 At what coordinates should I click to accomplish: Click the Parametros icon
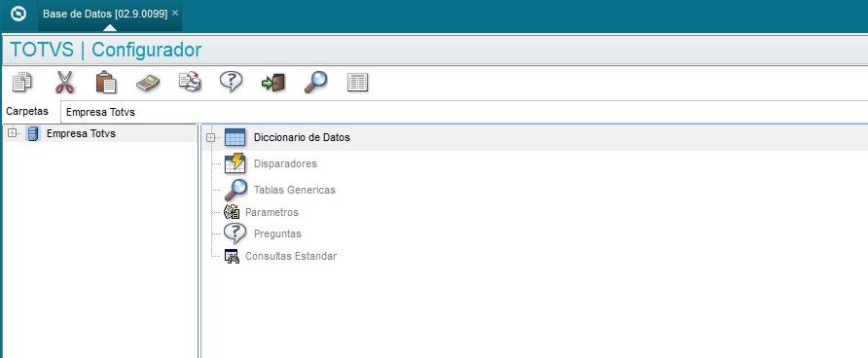click(232, 212)
